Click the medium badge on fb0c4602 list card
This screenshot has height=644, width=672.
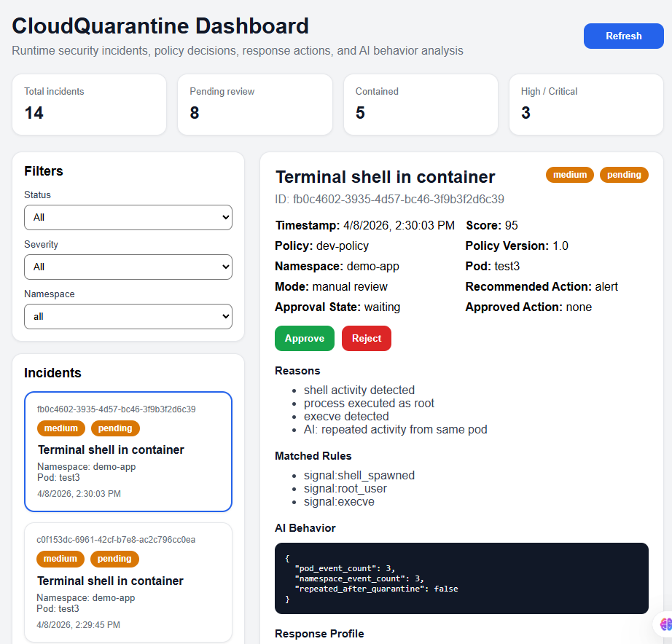click(61, 428)
